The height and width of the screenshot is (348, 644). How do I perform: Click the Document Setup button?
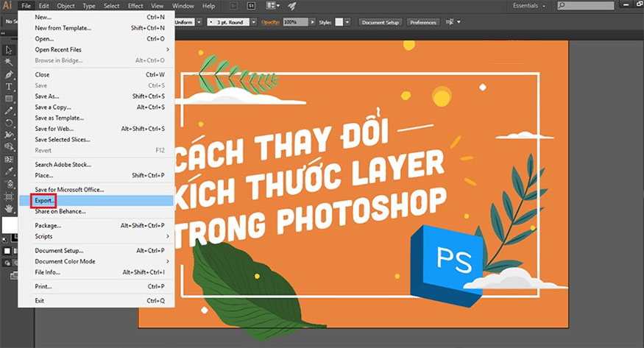pyautogui.click(x=381, y=22)
